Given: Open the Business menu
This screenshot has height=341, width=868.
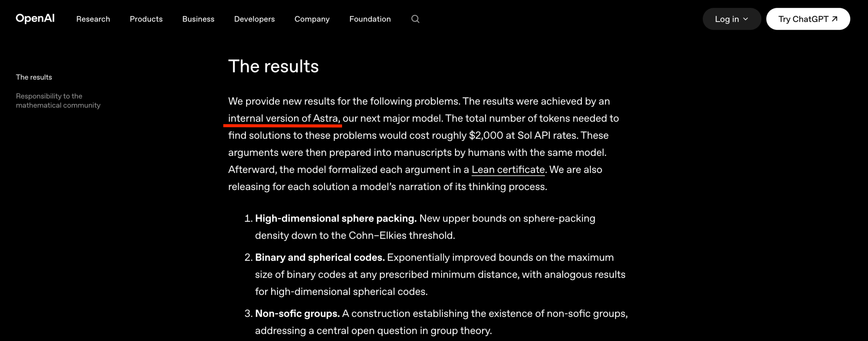Looking at the screenshot, I should click(198, 19).
